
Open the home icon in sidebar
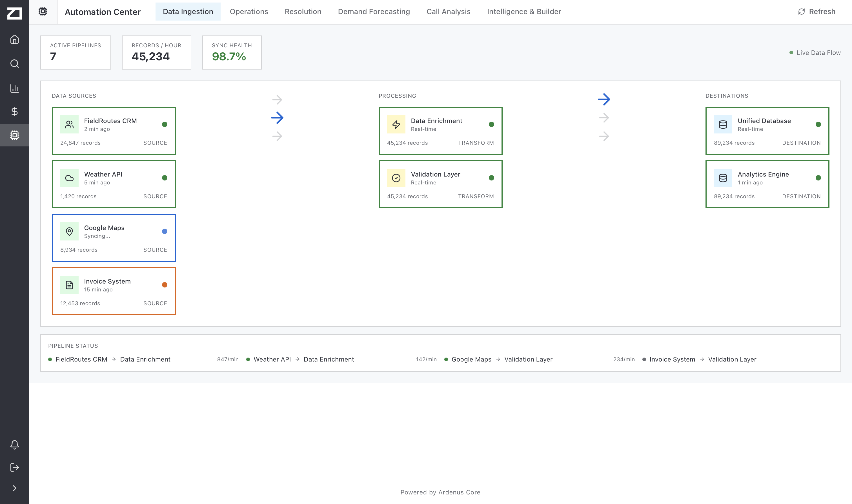pyautogui.click(x=14, y=39)
